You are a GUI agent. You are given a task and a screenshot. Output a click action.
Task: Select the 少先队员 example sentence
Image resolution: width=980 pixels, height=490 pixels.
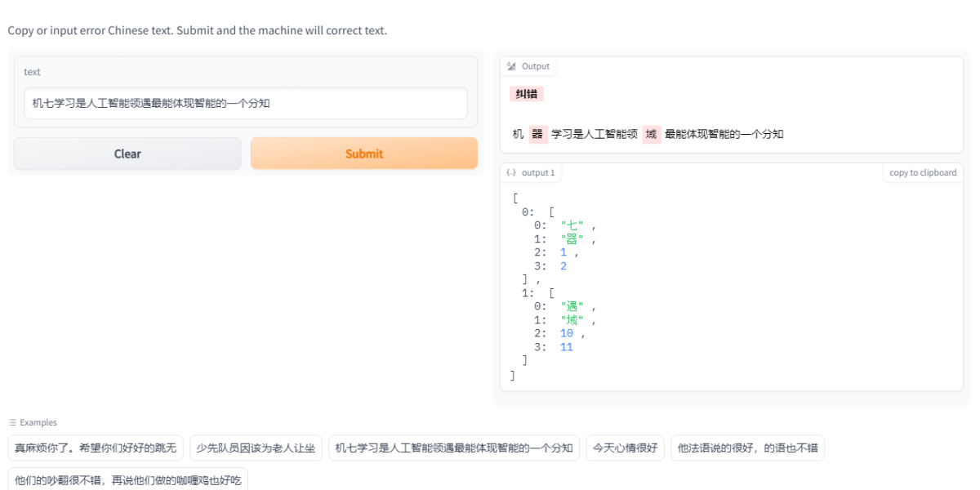pyautogui.click(x=256, y=448)
